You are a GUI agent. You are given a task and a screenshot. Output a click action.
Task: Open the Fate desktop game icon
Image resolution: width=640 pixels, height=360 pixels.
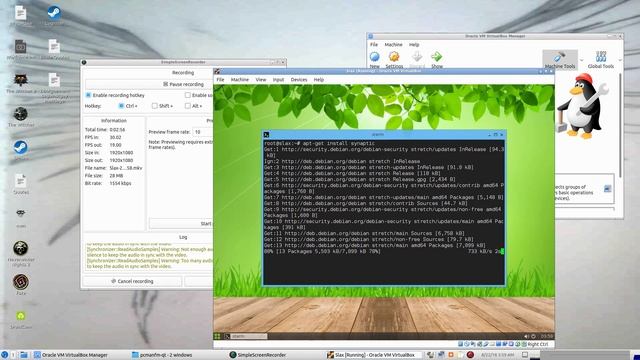(x=20, y=282)
